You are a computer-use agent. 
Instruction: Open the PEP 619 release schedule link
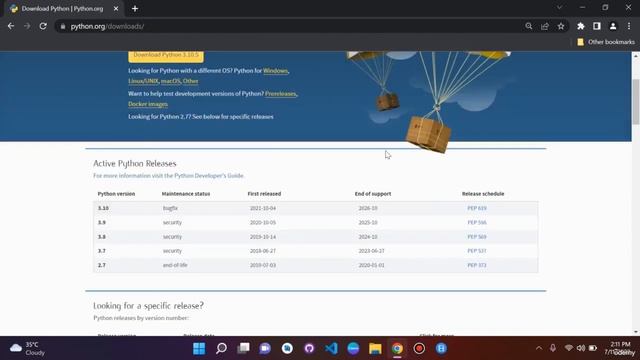pos(477,208)
